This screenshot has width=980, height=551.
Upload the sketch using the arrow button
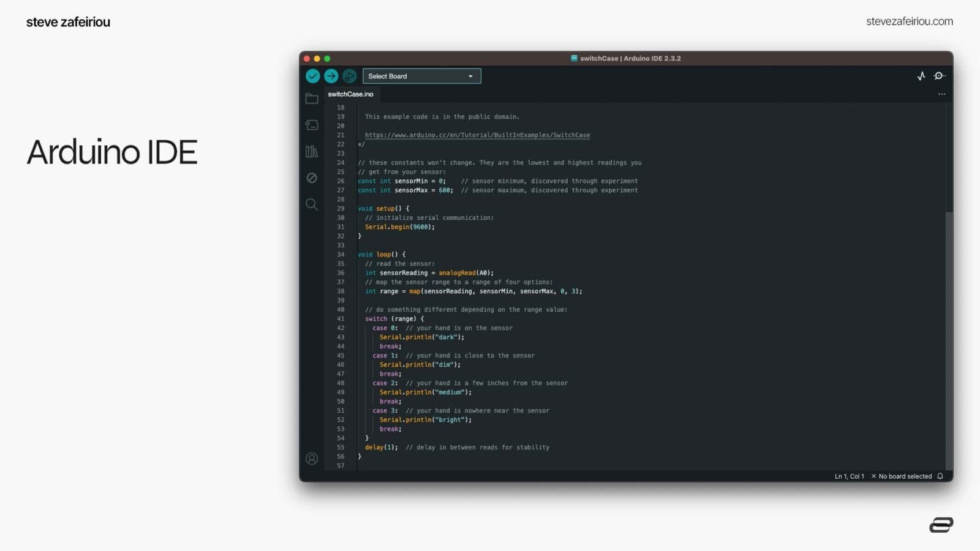click(x=330, y=76)
